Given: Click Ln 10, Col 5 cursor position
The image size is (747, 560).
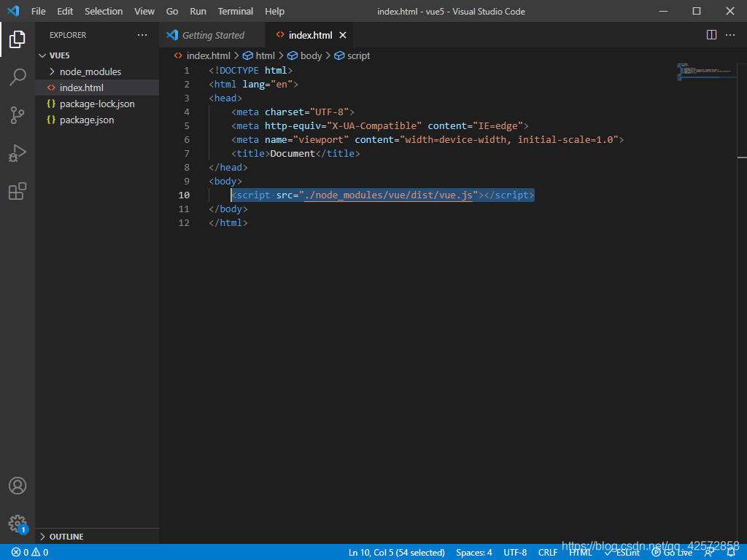Looking at the screenshot, I should (396, 553).
